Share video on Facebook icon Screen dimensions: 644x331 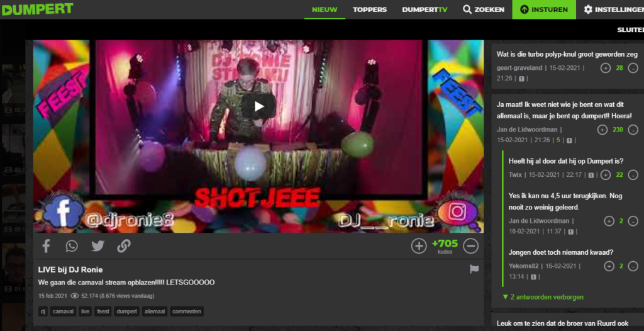46,246
